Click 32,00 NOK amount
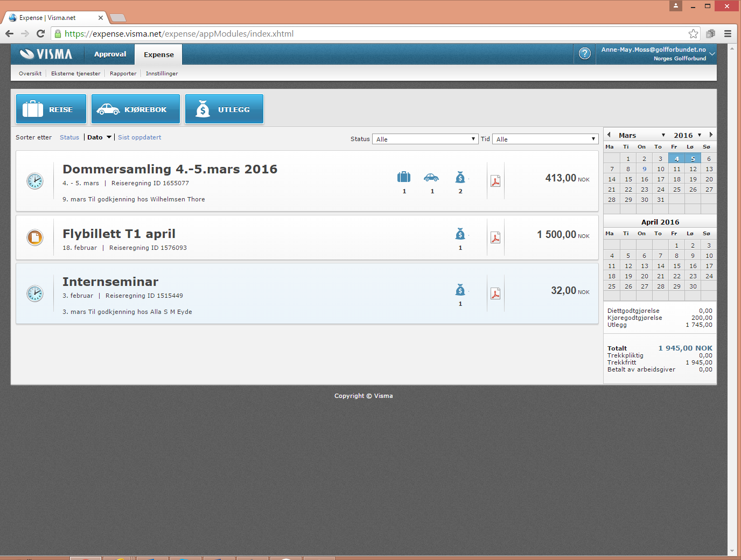Screen dimensions: 741x560 (x=570, y=291)
